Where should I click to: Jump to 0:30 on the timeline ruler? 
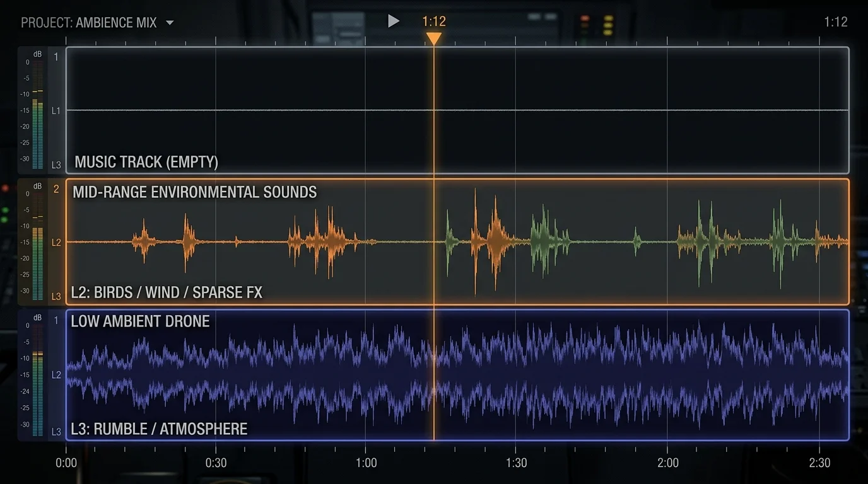216,463
